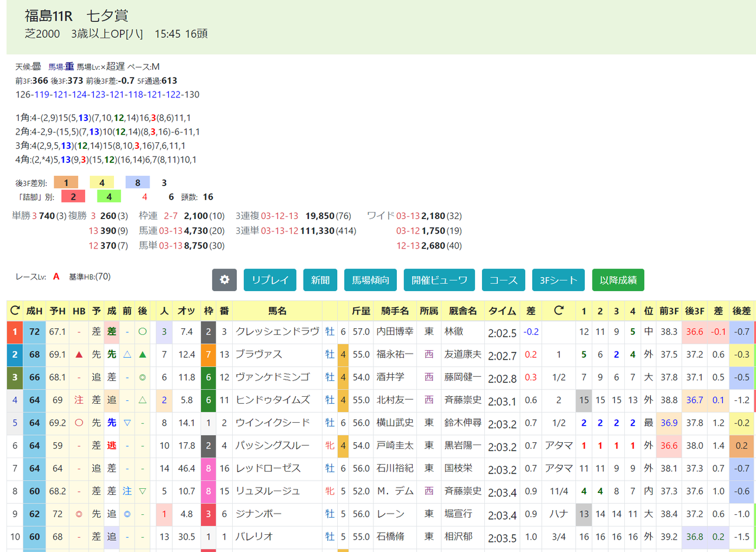The height and width of the screenshot is (552, 756).
Task: Sort by the HB column header
Action: (79, 310)
